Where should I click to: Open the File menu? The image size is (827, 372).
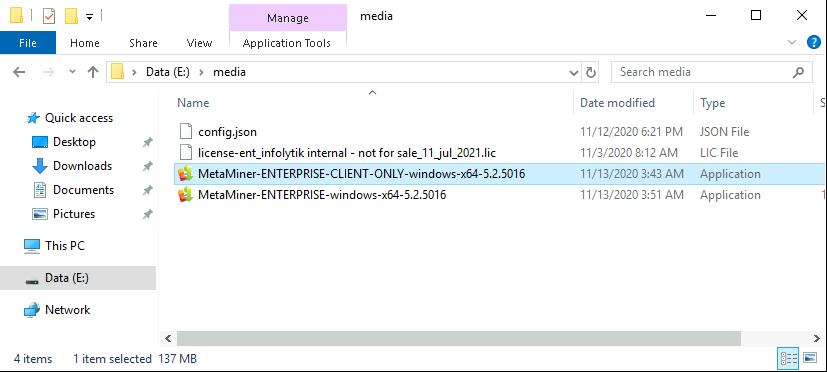click(28, 43)
